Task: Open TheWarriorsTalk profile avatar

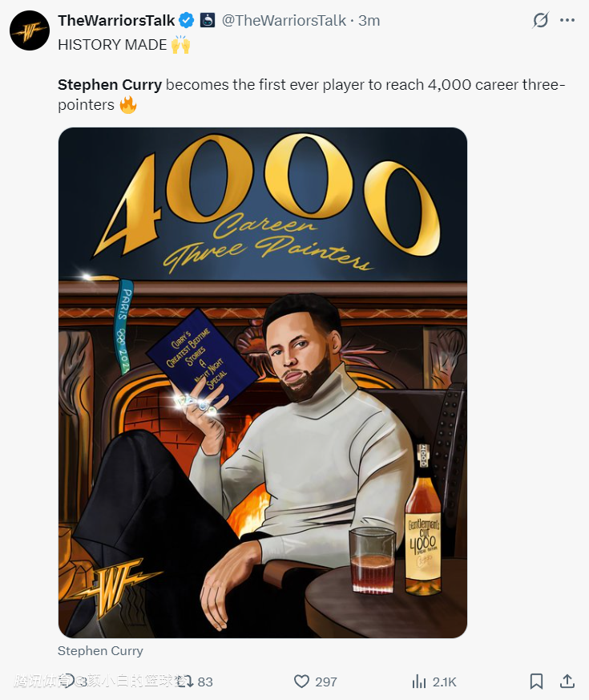Action: pyautogui.click(x=30, y=31)
